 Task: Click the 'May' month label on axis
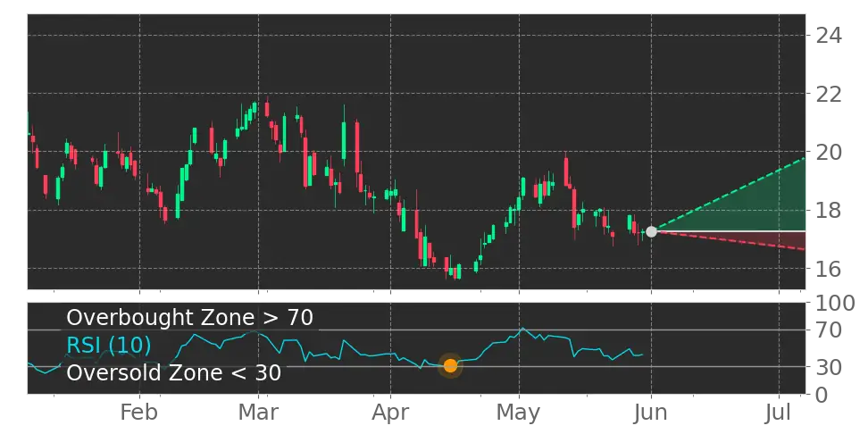pyautogui.click(x=519, y=413)
